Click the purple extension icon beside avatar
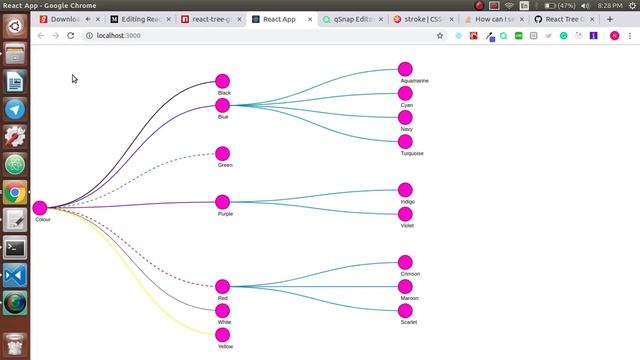This screenshot has height=360, width=640. pos(593,36)
